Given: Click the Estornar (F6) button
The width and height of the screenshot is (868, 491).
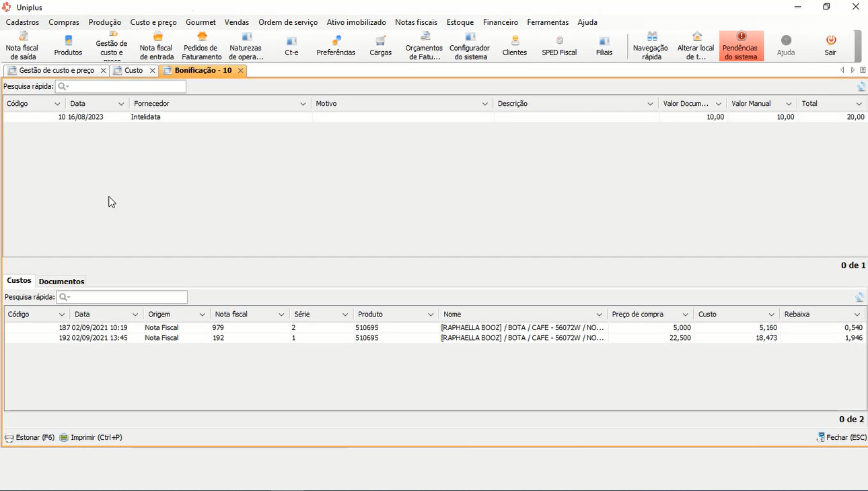Looking at the screenshot, I should click(x=29, y=437).
